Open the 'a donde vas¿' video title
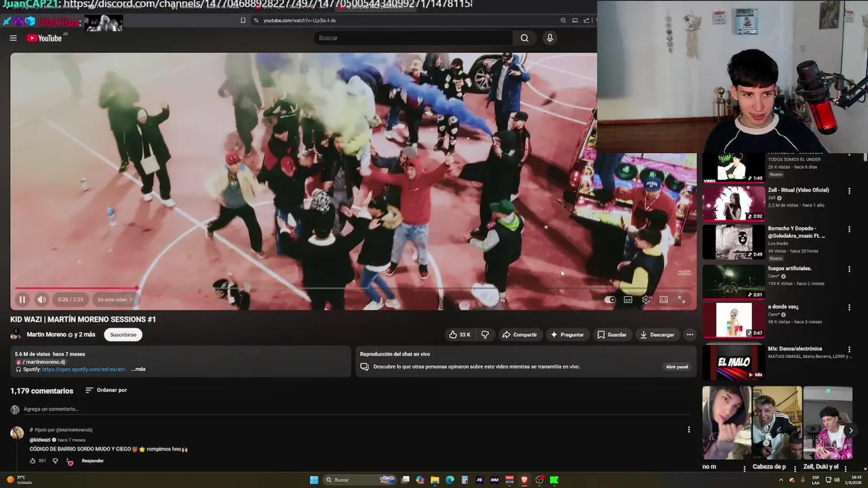Image resolution: width=868 pixels, height=488 pixels. [783, 307]
